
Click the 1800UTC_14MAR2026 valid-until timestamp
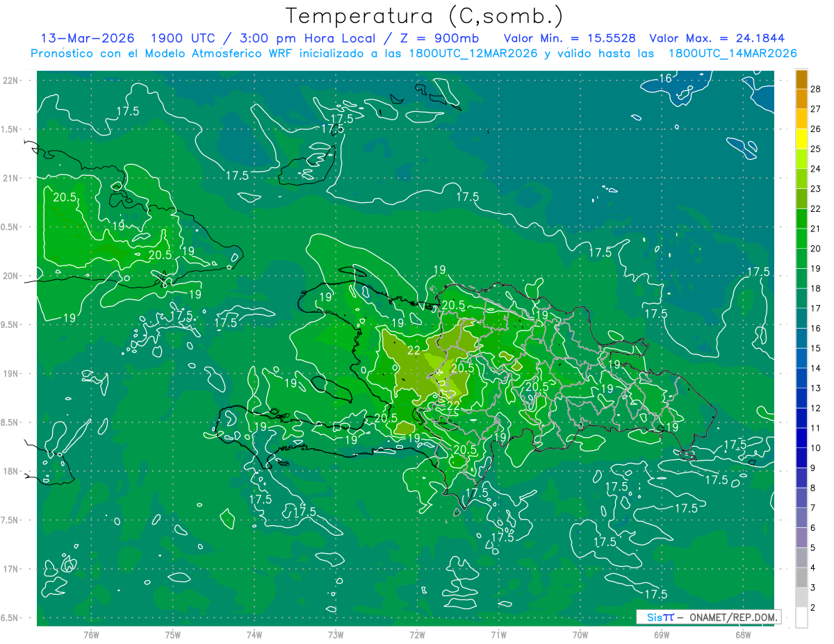click(x=732, y=53)
